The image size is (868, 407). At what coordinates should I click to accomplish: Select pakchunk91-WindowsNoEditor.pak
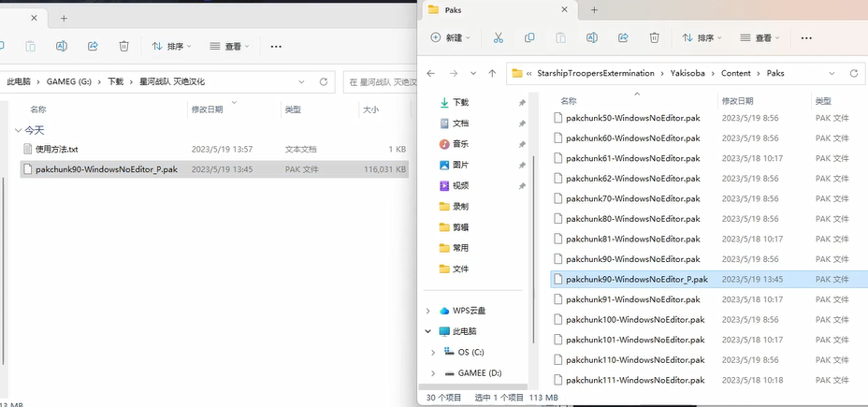coord(710,299)
